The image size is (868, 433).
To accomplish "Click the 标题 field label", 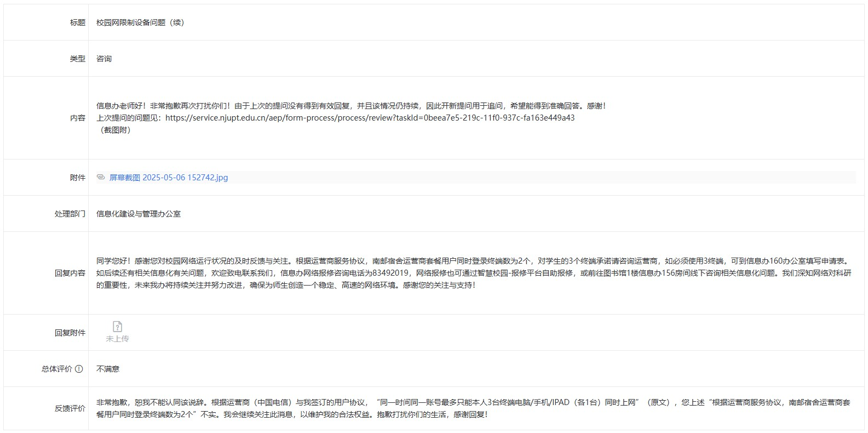I will [77, 22].
